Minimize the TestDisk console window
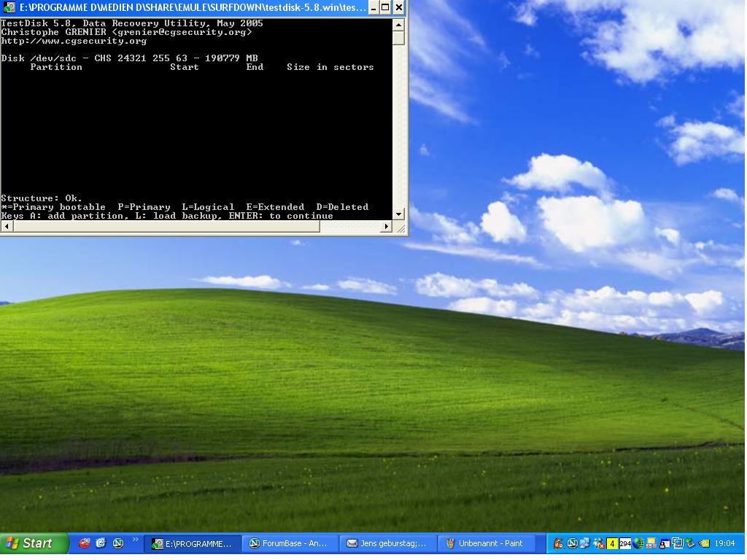This screenshot has height=560, width=747. click(374, 7)
